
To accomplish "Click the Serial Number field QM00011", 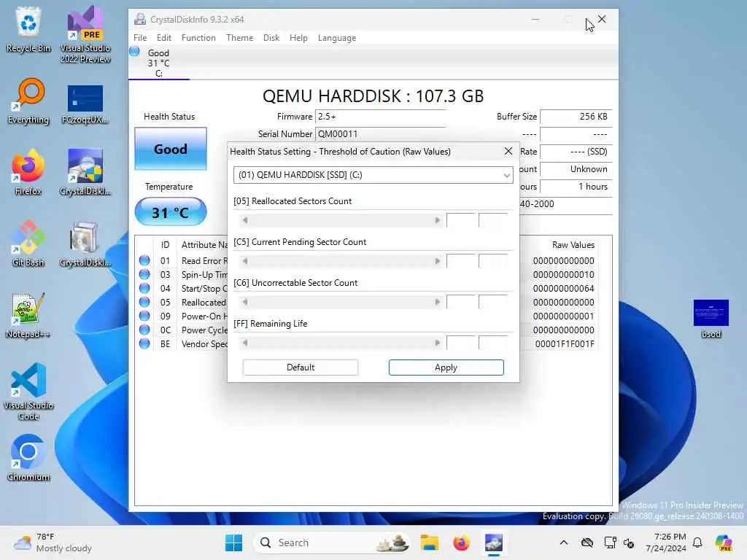I will pos(380,134).
